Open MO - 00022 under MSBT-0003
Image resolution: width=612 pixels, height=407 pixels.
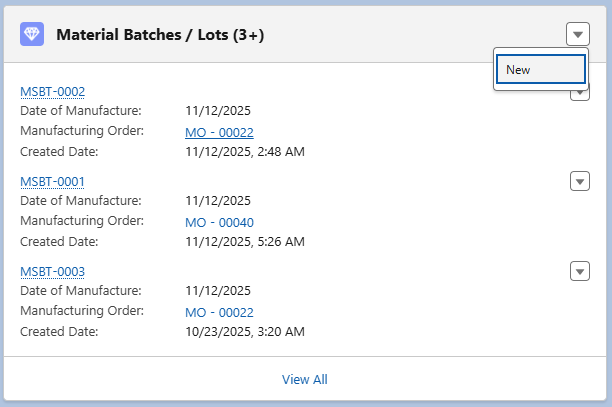click(219, 312)
